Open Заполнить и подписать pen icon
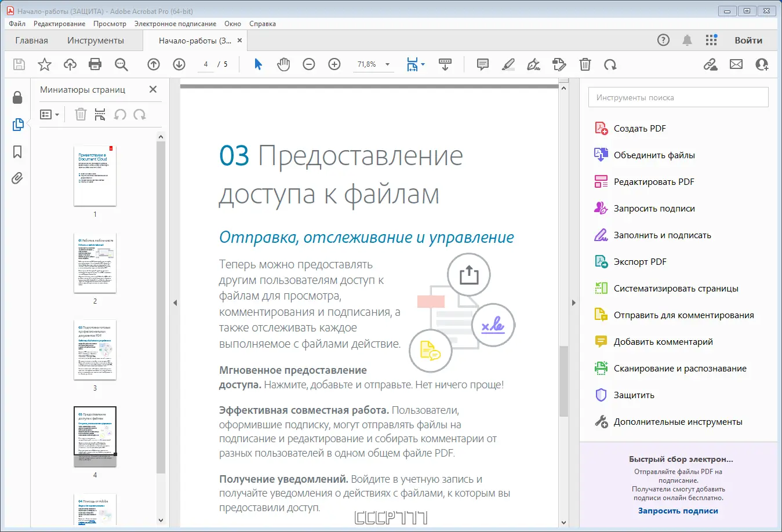782x532 pixels. pos(599,235)
